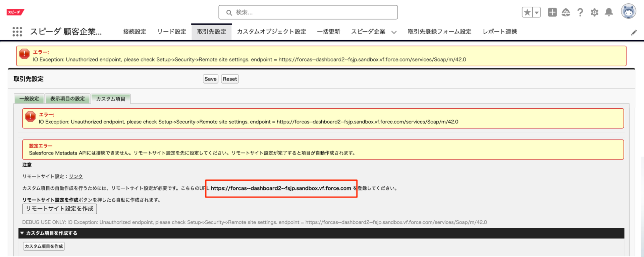Screen dimensions: 644x257
Task: Open the user profile avatar
Action: [628, 12]
